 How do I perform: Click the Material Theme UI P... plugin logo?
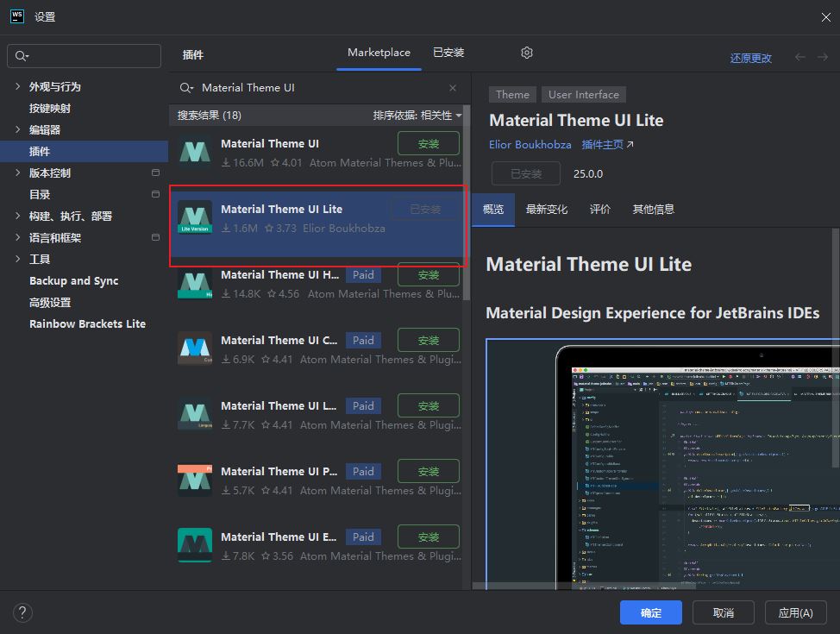(195, 480)
